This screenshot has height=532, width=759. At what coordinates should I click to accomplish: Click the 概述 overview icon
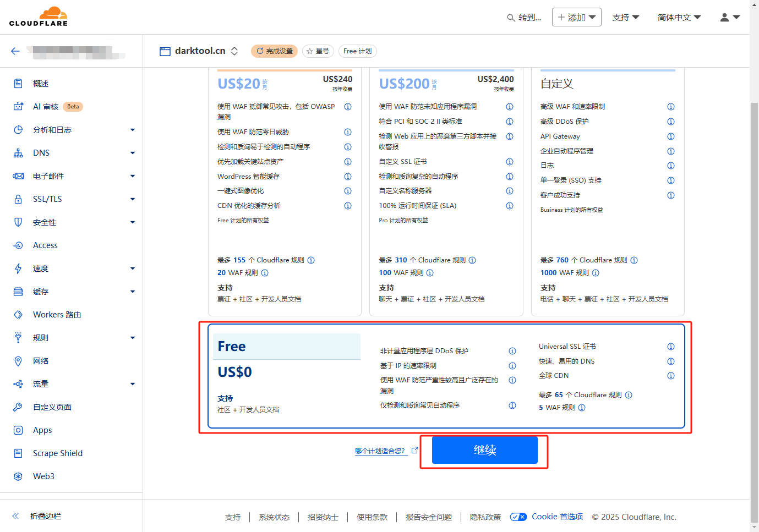[x=18, y=84]
